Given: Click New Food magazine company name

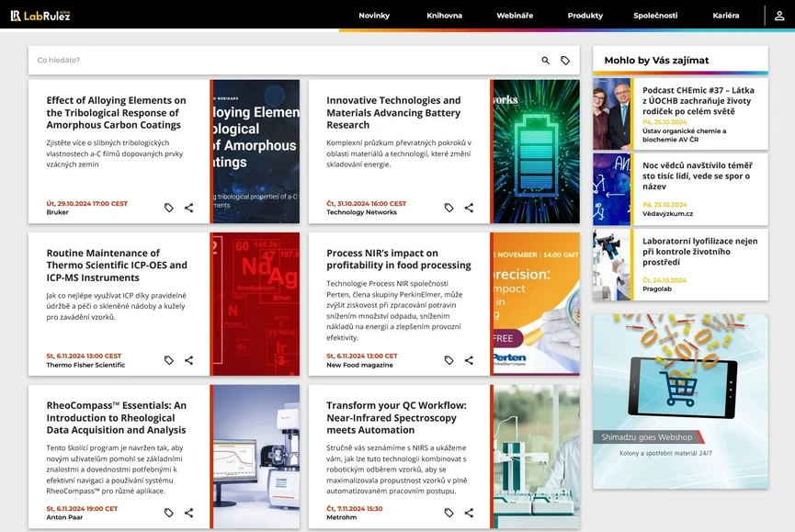Looking at the screenshot, I should [359, 365].
